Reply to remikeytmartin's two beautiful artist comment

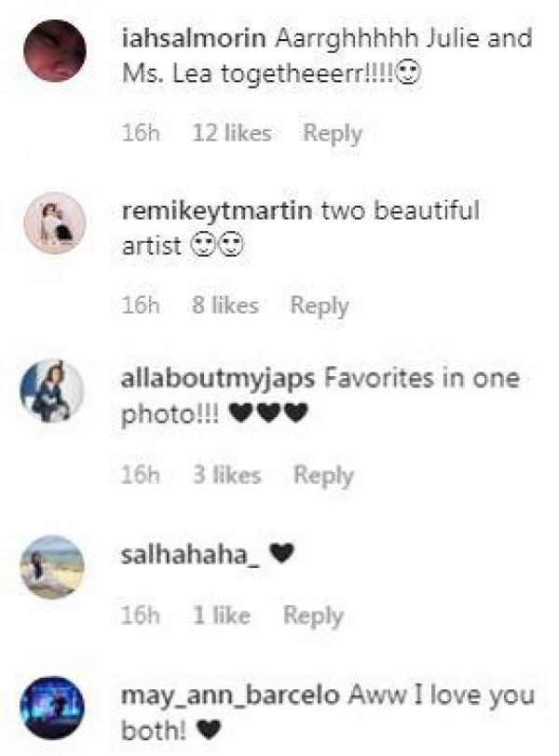point(320,305)
